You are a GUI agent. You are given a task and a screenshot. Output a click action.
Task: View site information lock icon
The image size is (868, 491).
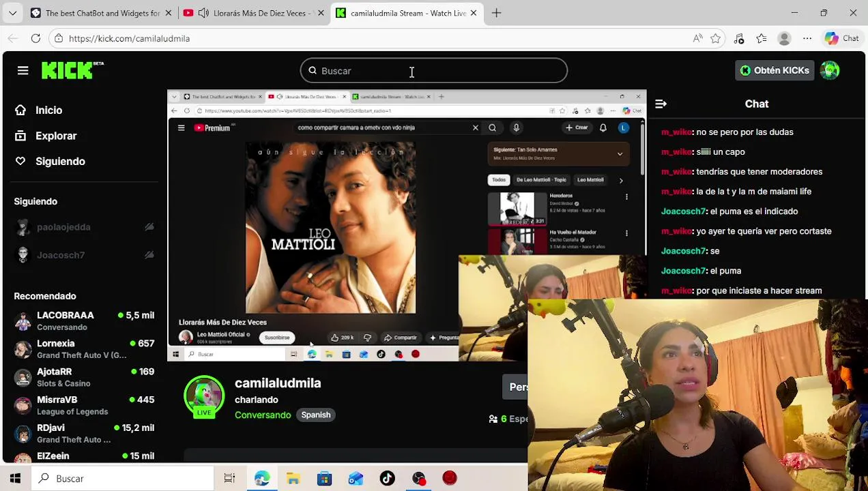(59, 39)
